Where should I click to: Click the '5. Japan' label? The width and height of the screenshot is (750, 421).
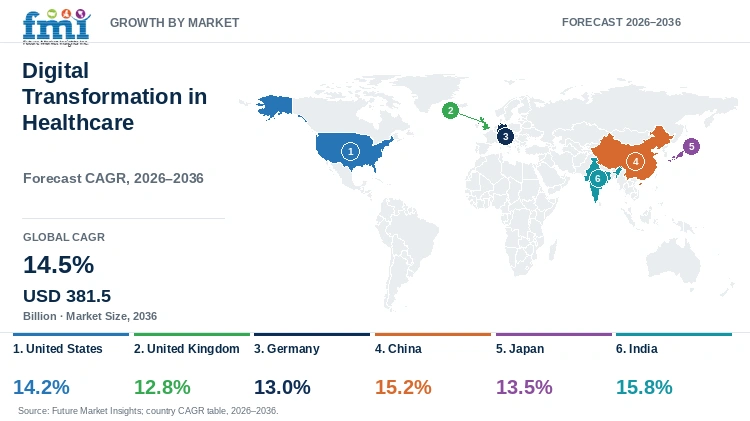(x=520, y=349)
